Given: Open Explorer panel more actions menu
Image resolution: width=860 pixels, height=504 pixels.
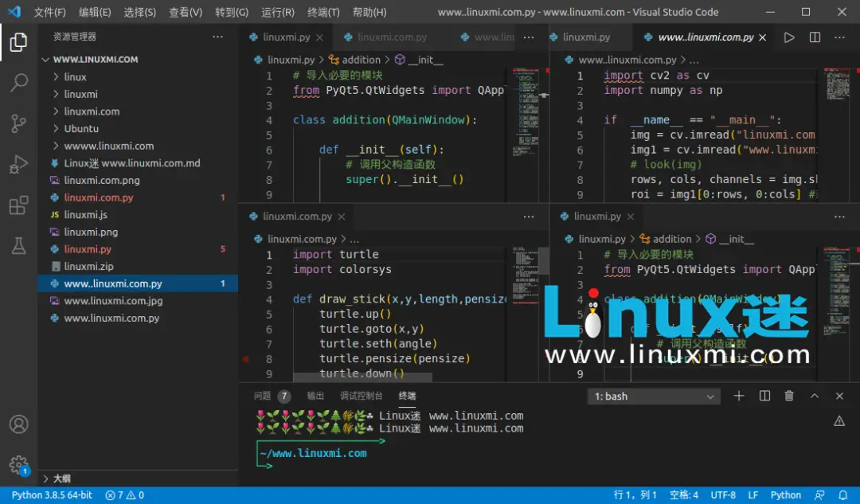Looking at the screenshot, I should (217, 37).
